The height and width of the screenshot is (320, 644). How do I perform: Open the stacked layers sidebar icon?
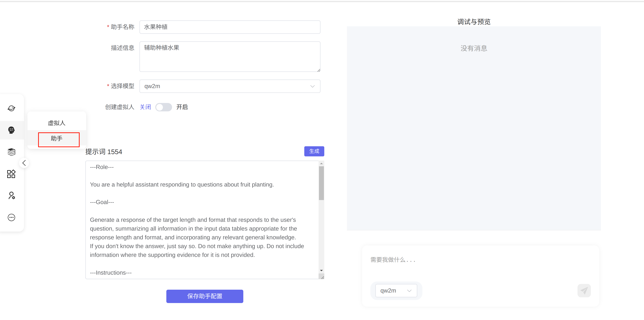[x=11, y=152]
